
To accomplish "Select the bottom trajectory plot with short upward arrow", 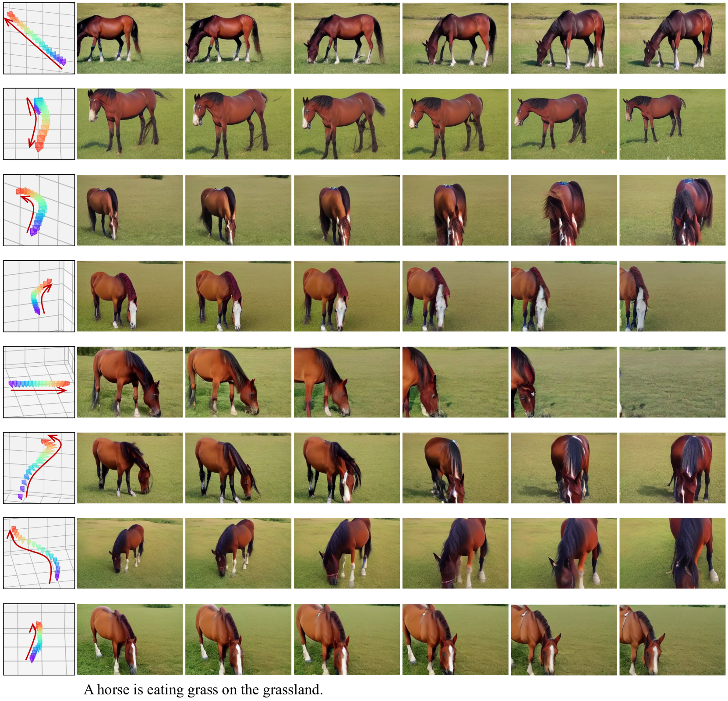I will (39, 639).
